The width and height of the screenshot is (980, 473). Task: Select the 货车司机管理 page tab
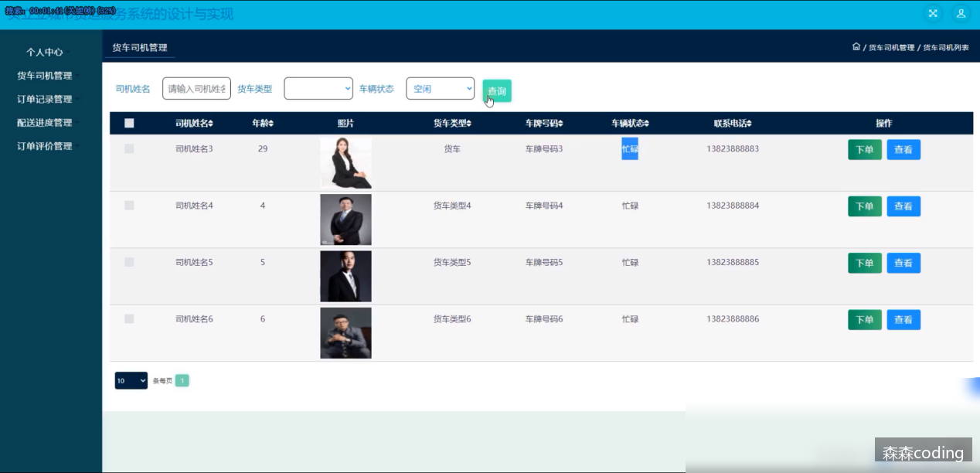[x=140, y=48]
